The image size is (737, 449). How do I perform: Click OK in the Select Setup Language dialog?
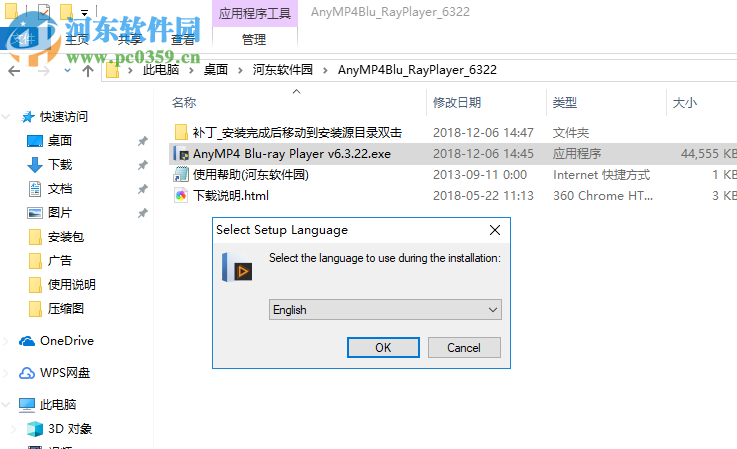click(383, 347)
